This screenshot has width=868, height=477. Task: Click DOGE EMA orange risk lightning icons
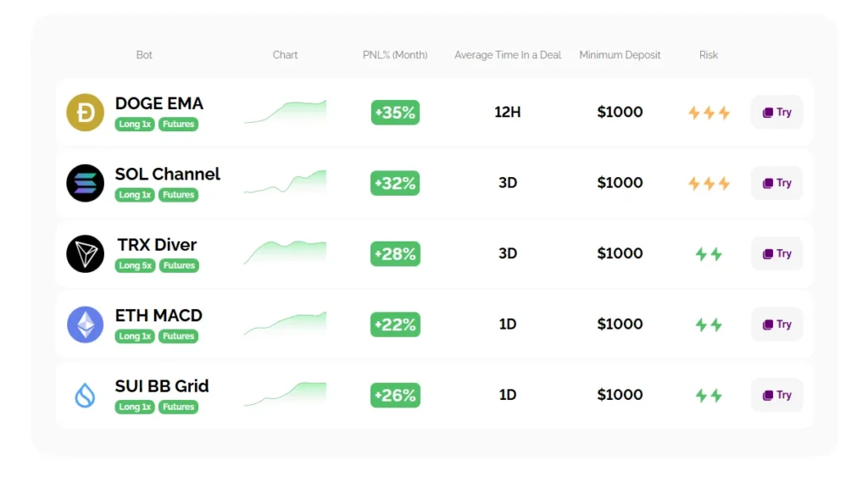click(x=709, y=113)
